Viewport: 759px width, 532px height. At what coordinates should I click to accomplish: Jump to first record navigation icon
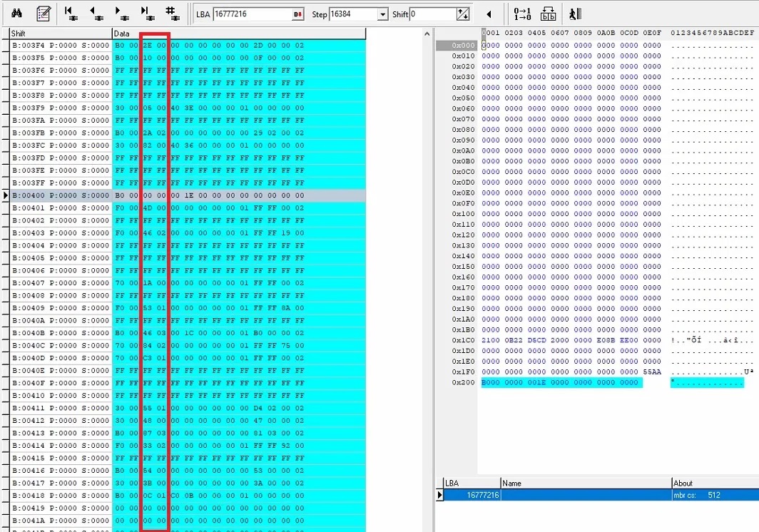click(x=71, y=13)
